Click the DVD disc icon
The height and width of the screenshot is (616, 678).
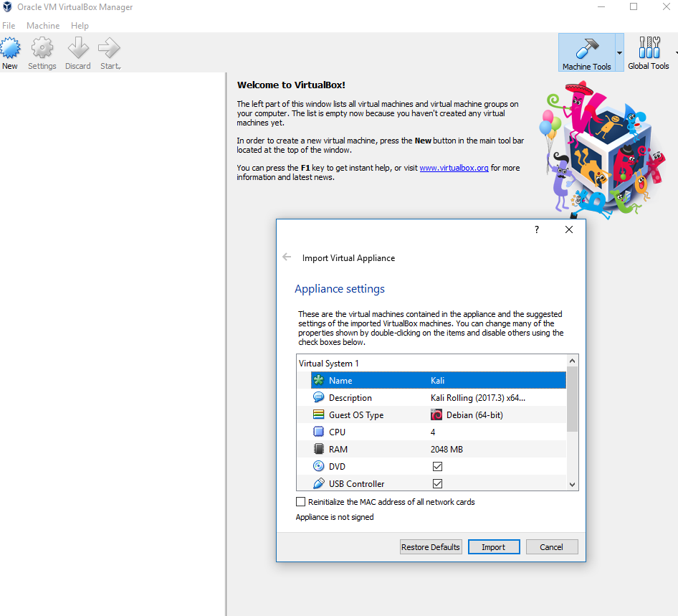pyautogui.click(x=319, y=466)
